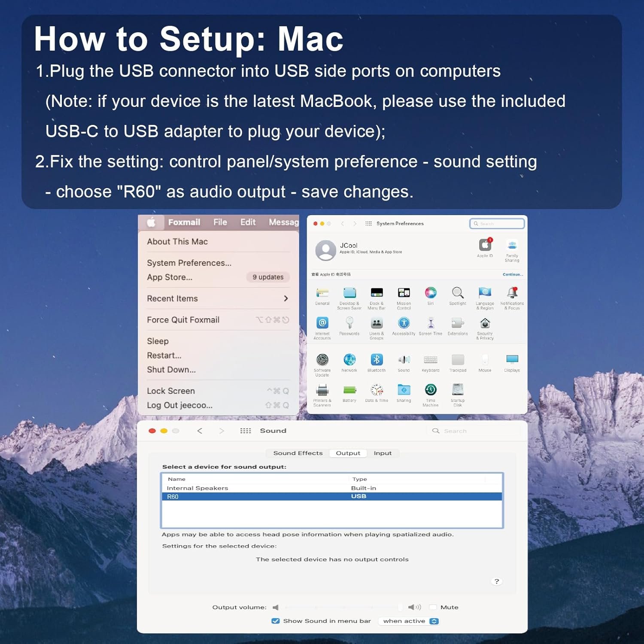This screenshot has height=644, width=644.
Task: Open the 'when active' dropdown
Action: point(410,621)
